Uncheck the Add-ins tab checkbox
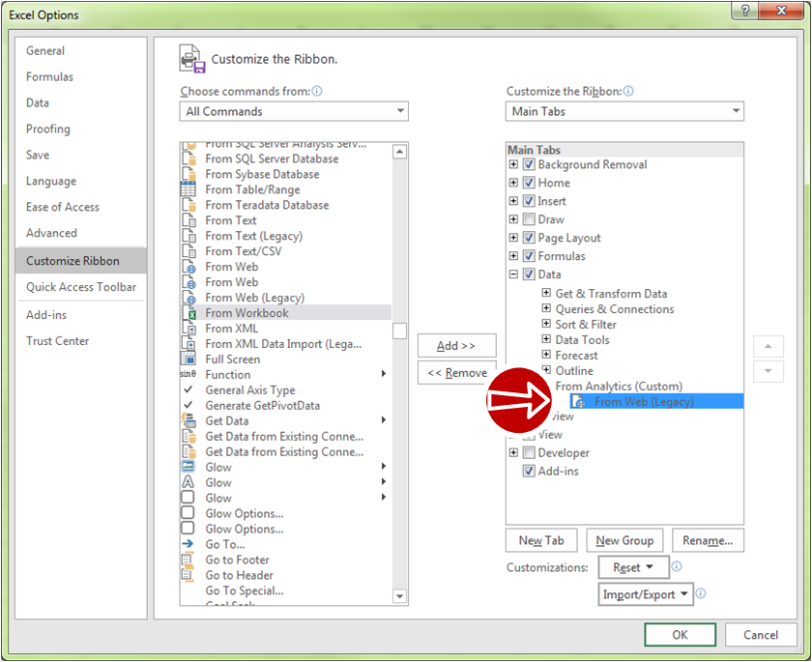Image resolution: width=812 pixels, height=662 pixels. [529, 472]
